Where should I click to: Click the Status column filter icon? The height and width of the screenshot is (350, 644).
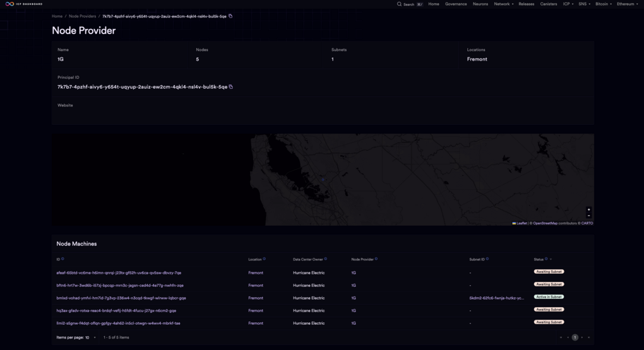point(551,259)
